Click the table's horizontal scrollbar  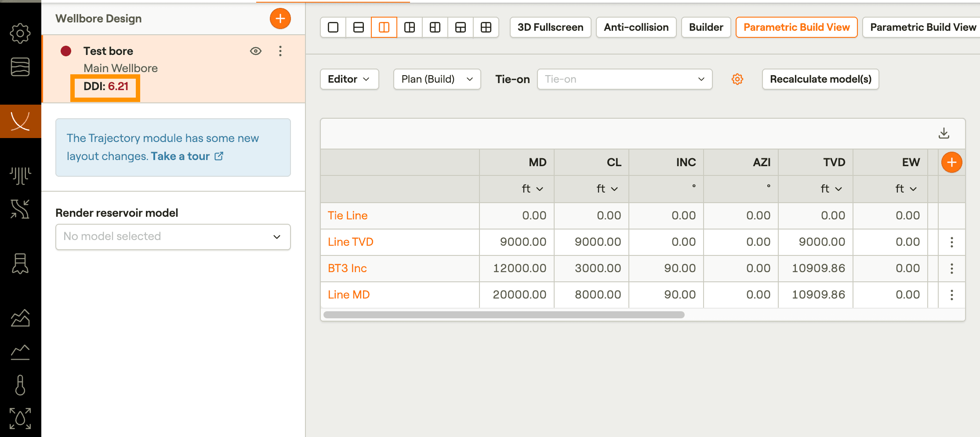[x=504, y=315]
